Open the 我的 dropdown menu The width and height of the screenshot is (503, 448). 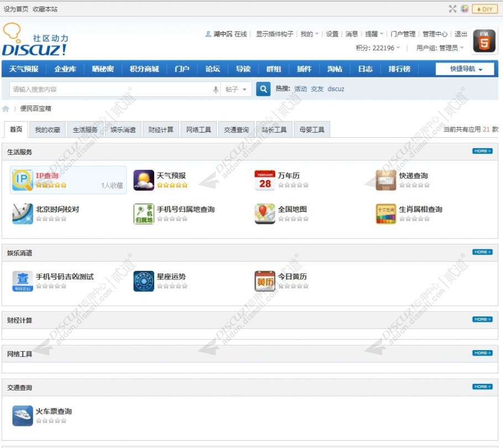click(x=307, y=34)
